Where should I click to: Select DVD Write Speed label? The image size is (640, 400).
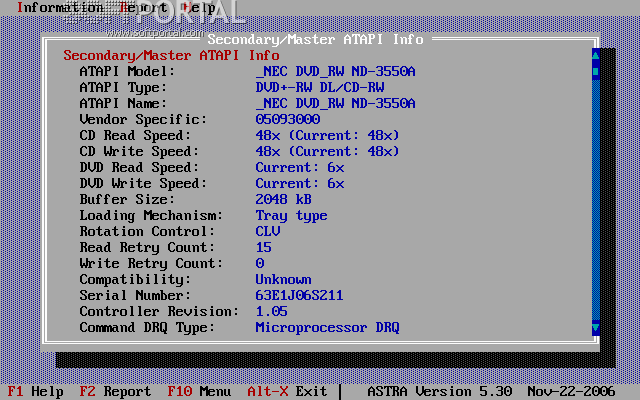(143, 183)
